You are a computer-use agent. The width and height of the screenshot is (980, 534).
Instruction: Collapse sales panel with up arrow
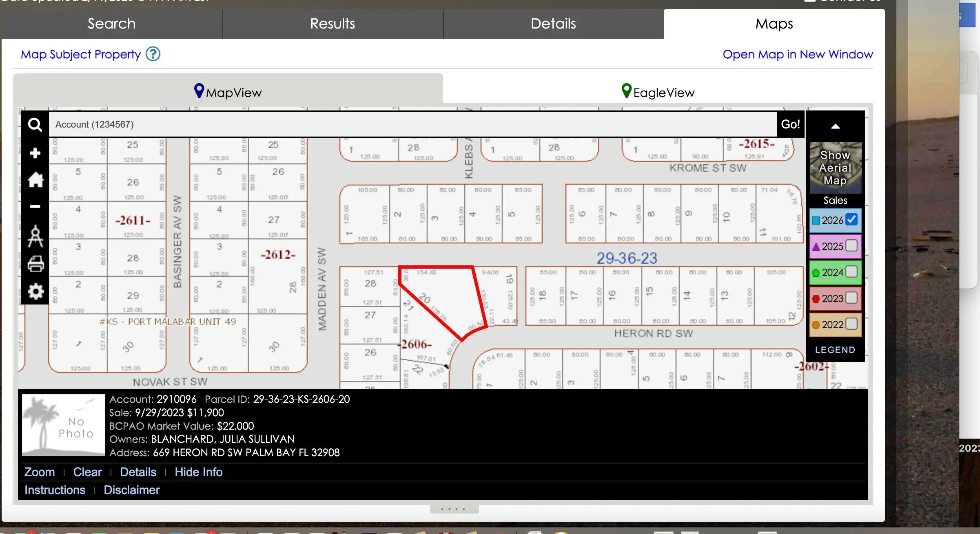click(835, 126)
